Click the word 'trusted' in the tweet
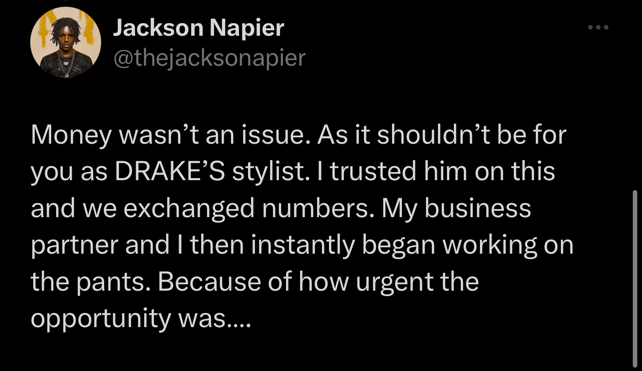642x371 pixels. (373, 171)
